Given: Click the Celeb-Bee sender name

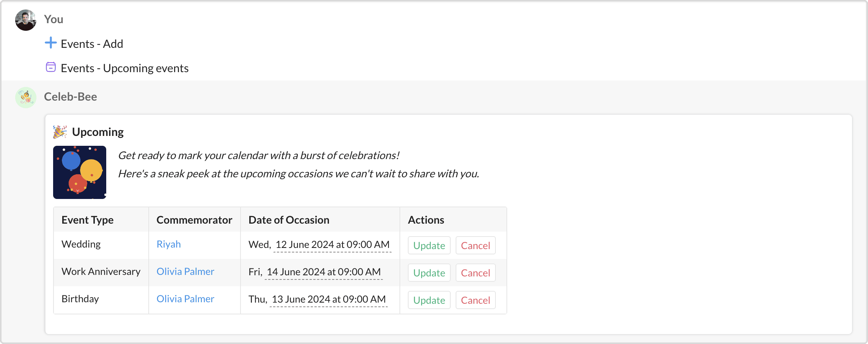Looking at the screenshot, I should [x=71, y=97].
